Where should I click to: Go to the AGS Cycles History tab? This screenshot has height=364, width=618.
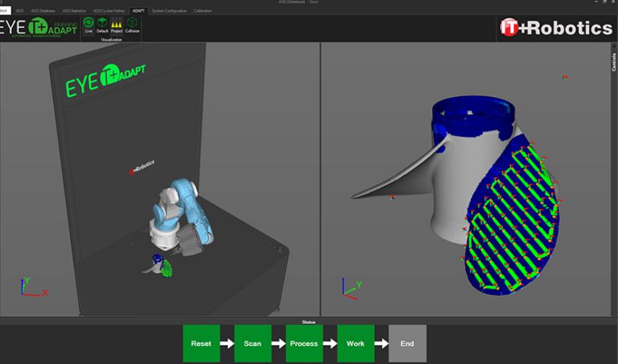coord(109,11)
